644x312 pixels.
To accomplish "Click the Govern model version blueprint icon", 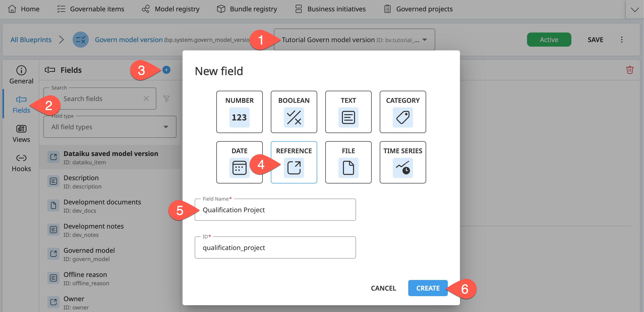I will click(81, 40).
